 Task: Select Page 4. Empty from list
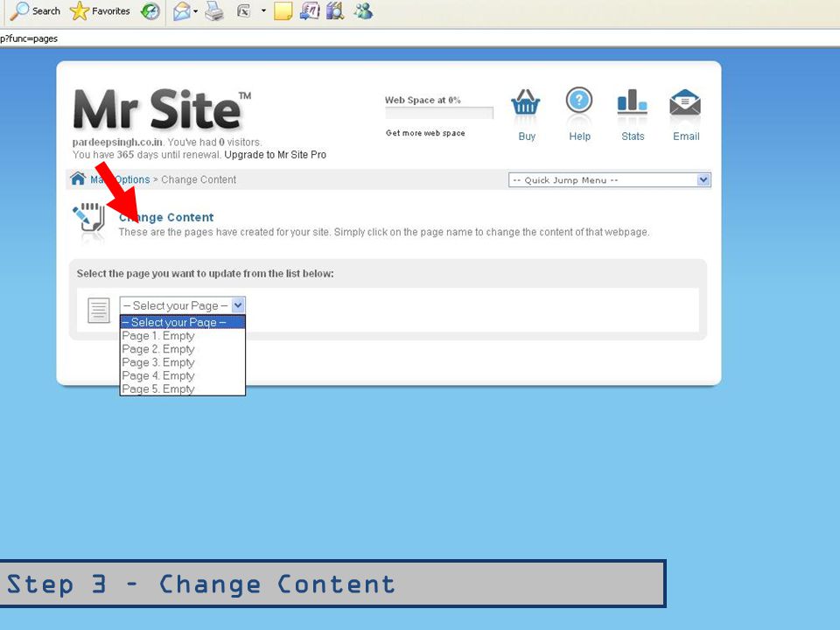[x=183, y=376]
